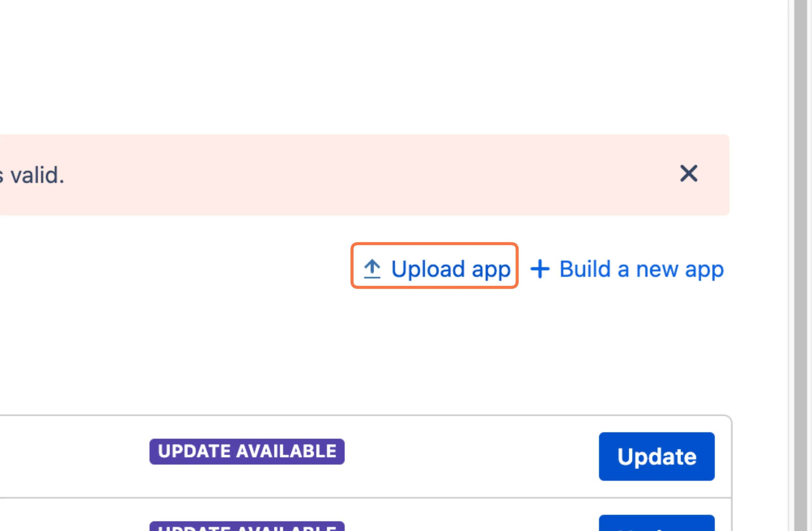Select the second app row below the divider
Image resolution: width=812 pixels, height=531 pixels.
(x=365, y=515)
